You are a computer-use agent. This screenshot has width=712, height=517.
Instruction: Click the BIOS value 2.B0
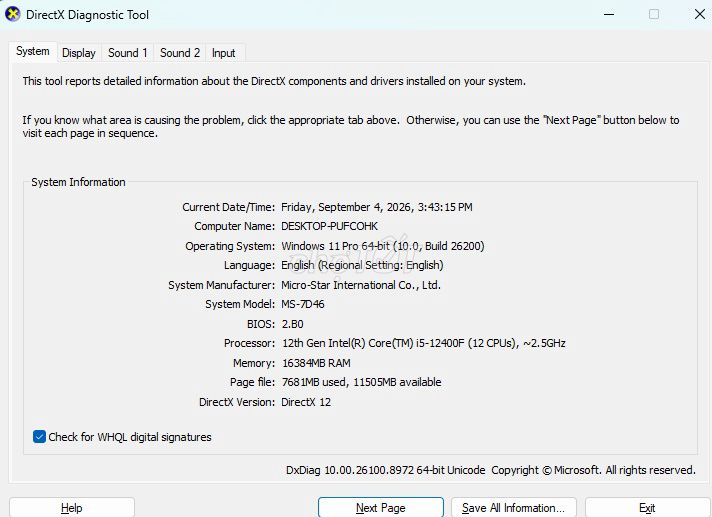292,324
